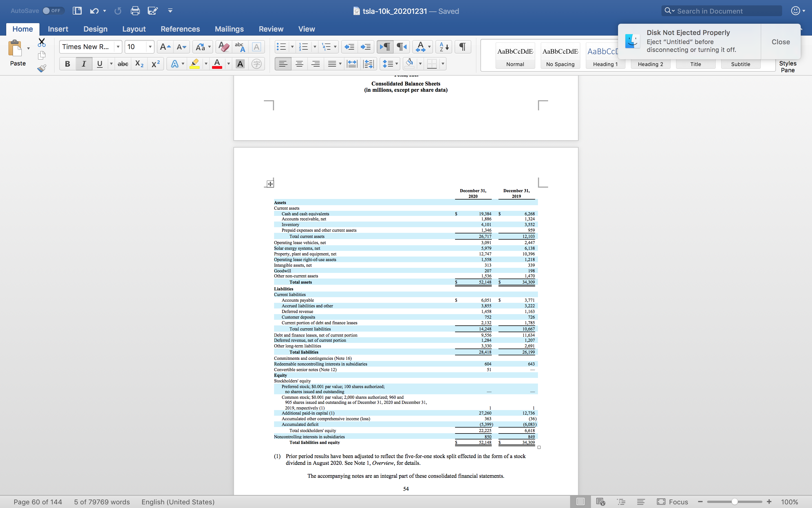Toggle show paragraph marks

point(462,47)
